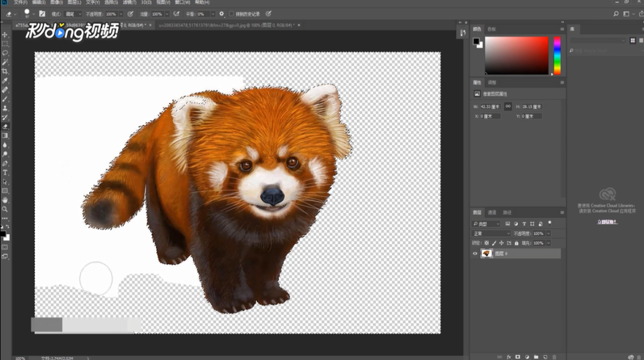This screenshot has width=644, height=360.
Task: Create a new layer with the new layer icon
Action: coord(545,357)
